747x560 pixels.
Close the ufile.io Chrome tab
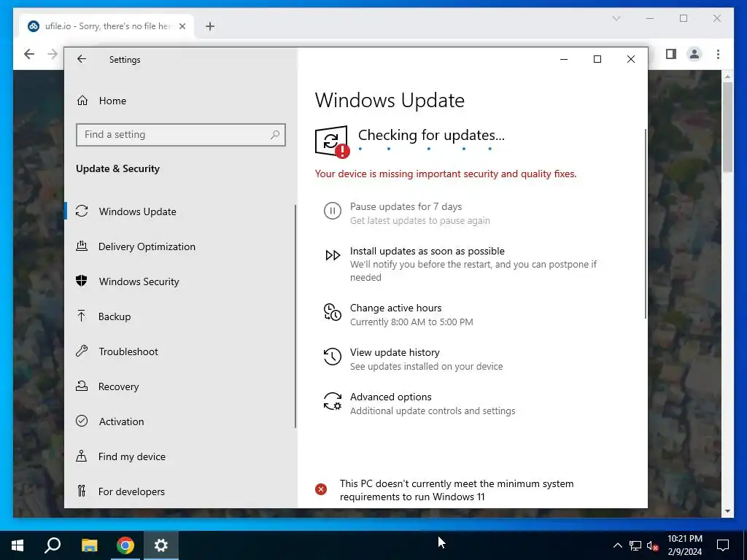pos(182,26)
